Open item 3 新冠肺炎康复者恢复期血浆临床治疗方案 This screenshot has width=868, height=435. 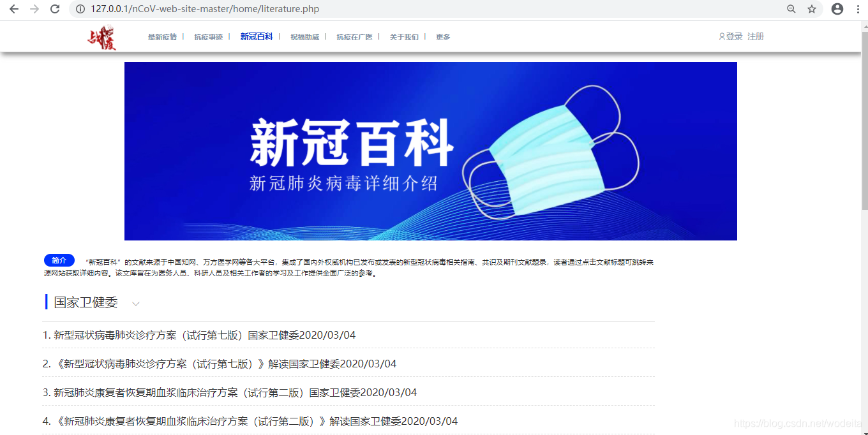point(230,392)
